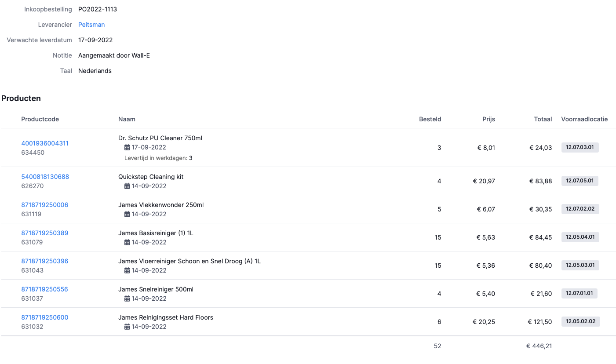616x364 pixels.
Task: Click calendar icon under Dr. Schutz PU Cleaner
Action: click(127, 148)
